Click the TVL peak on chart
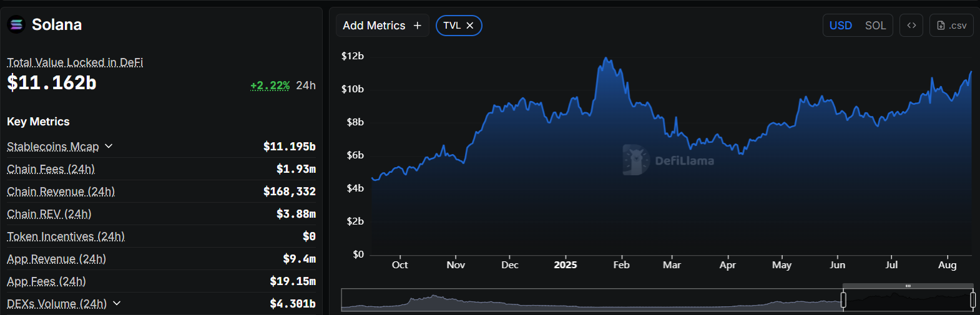The image size is (980, 315). [605, 58]
